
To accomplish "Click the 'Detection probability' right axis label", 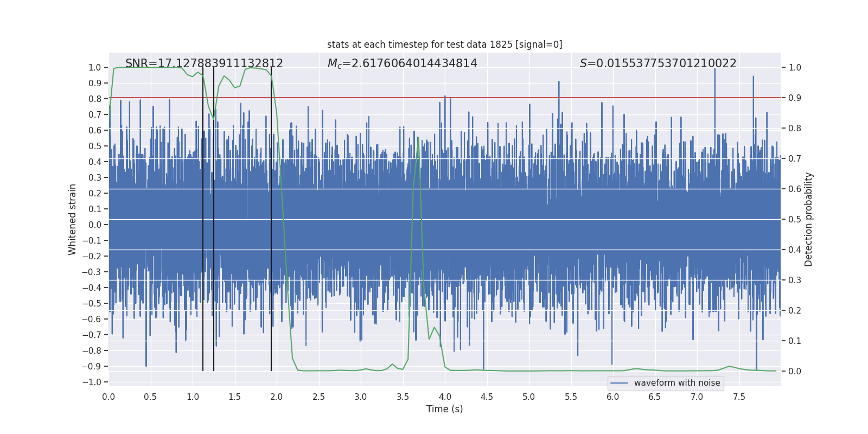I will pos(808,219).
